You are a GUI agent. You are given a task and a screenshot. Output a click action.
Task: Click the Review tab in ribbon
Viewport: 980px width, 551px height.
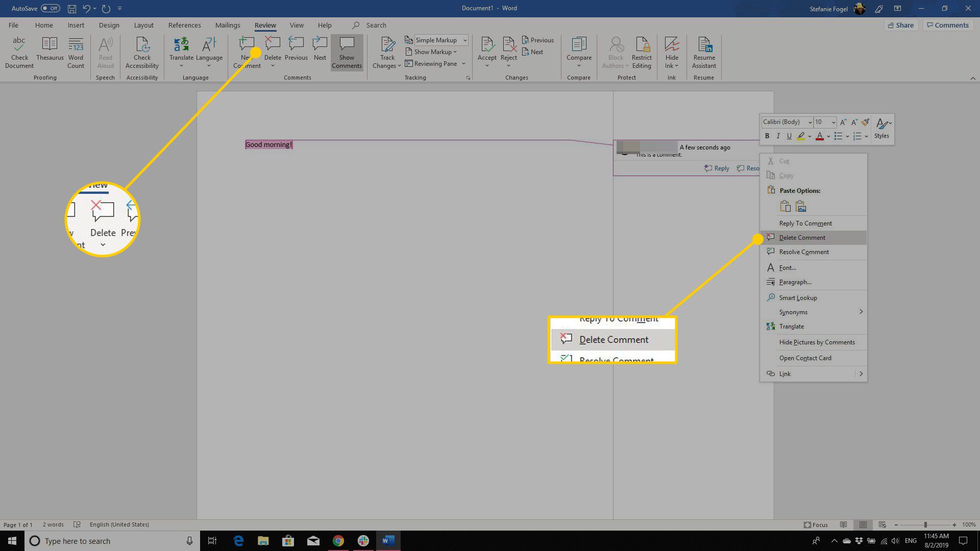tap(264, 25)
